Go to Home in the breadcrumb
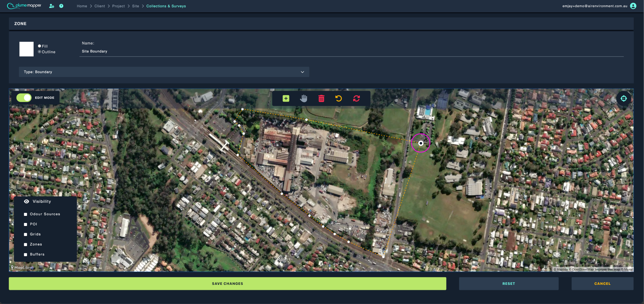Viewport: 644px width, 304px height. 82,6
